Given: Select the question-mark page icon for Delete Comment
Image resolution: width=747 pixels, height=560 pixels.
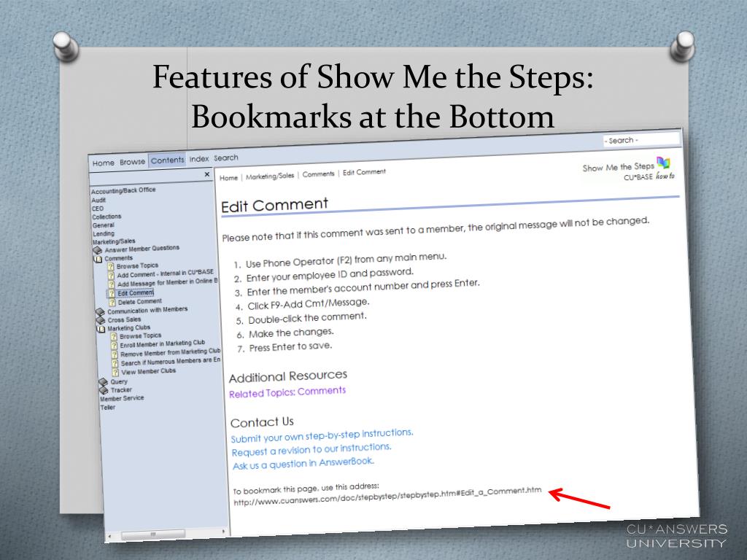Looking at the screenshot, I should tap(112, 303).
